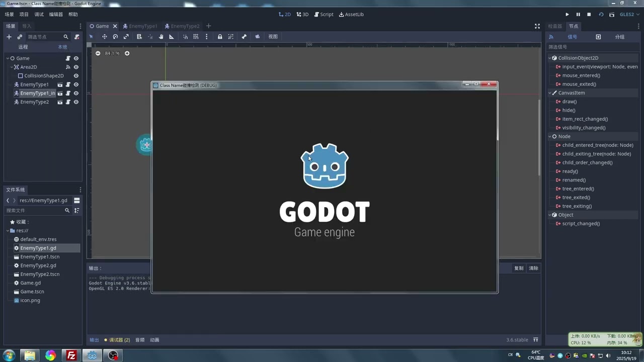644x362 pixels.
Task: Toggle smart snap
Action: coord(185,37)
